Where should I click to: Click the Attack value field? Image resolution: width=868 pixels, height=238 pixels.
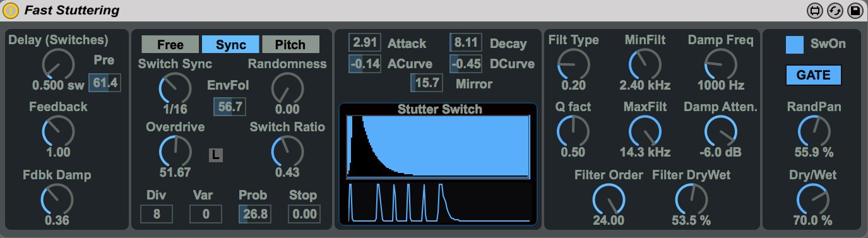365,44
